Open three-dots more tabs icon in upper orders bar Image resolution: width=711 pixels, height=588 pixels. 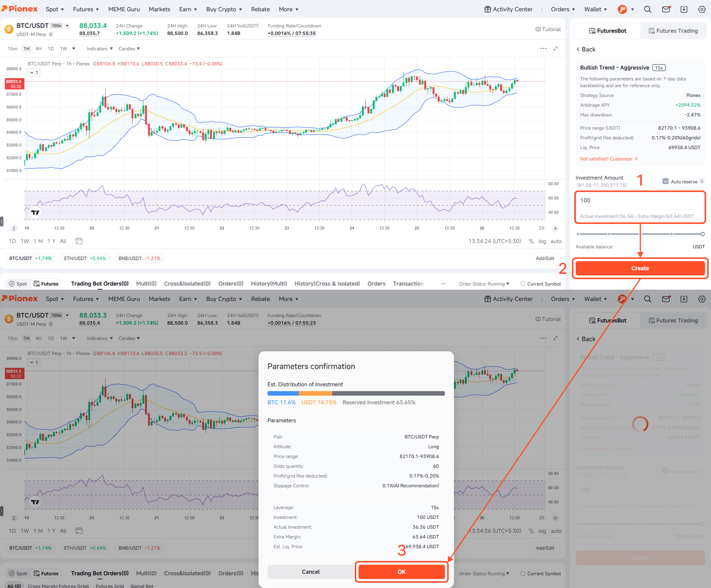tap(443, 284)
